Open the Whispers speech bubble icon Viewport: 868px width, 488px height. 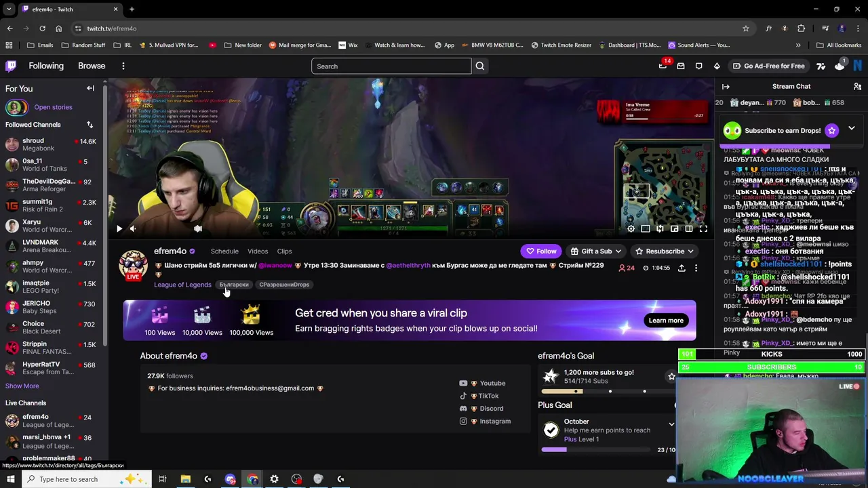(699, 66)
